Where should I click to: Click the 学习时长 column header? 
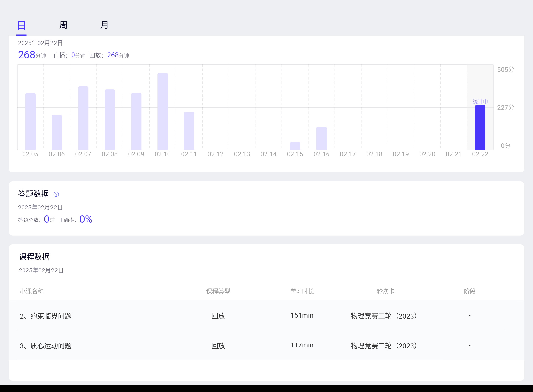coord(302,291)
